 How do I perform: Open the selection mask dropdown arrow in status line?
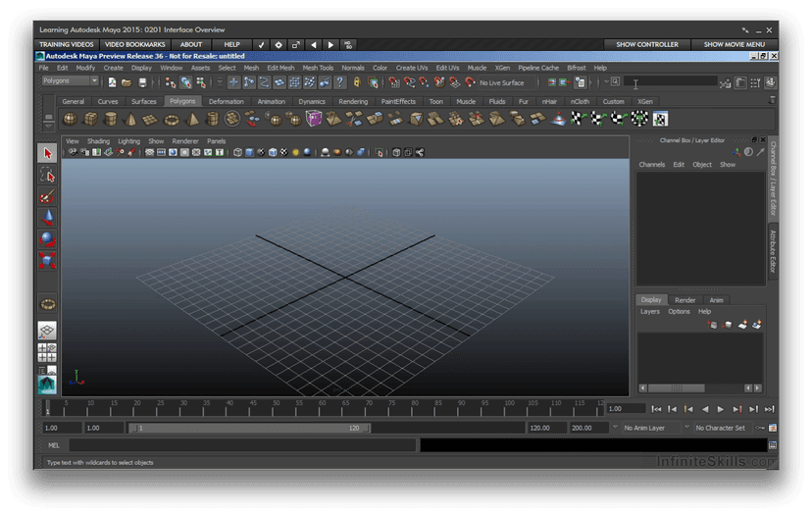tap(220, 81)
